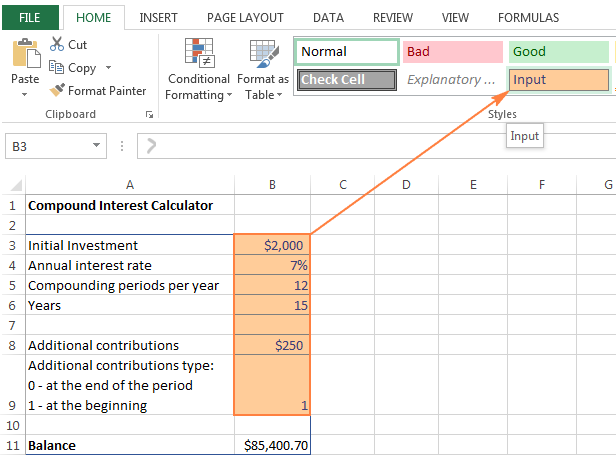Image resolution: width=616 pixels, height=455 pixels.
Task: Apply the Normal cell style
Action: [346, 52]
